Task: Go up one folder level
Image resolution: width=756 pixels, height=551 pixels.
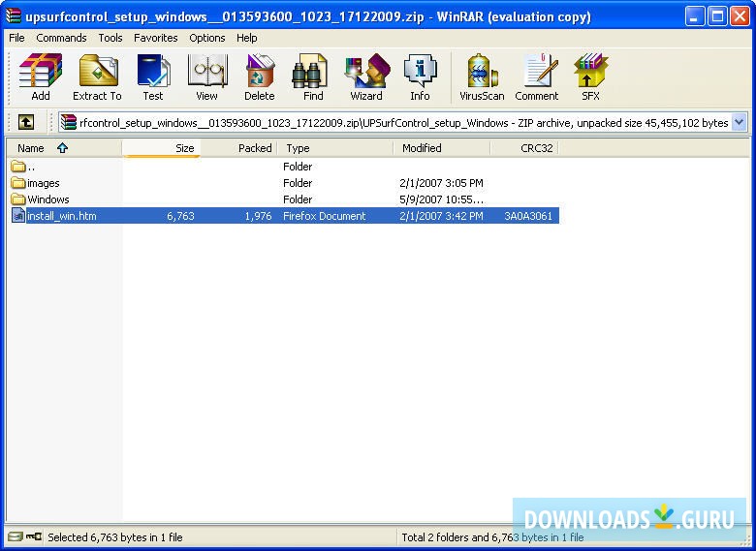Action: [x=26, y=122]
